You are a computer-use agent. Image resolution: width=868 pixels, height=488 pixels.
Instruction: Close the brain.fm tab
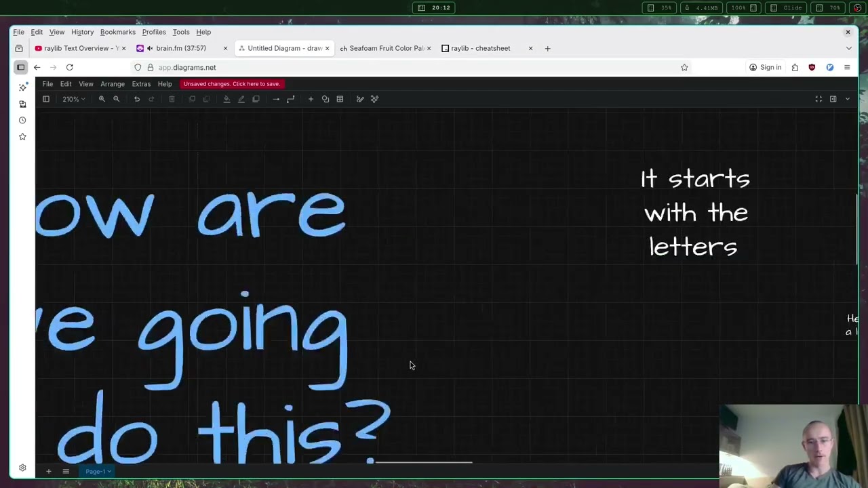225,48
